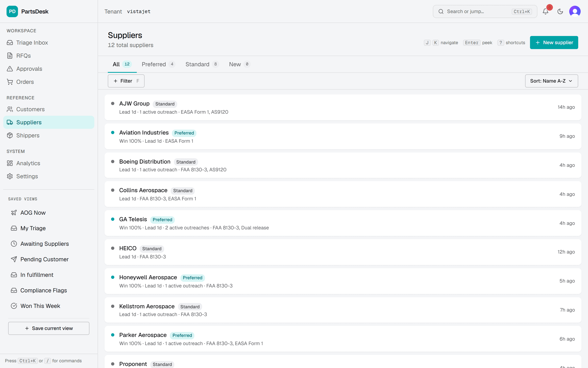Click the Orders shopping cart icon
The width and height of the screenshot is (588, 368).
point(10,82)
